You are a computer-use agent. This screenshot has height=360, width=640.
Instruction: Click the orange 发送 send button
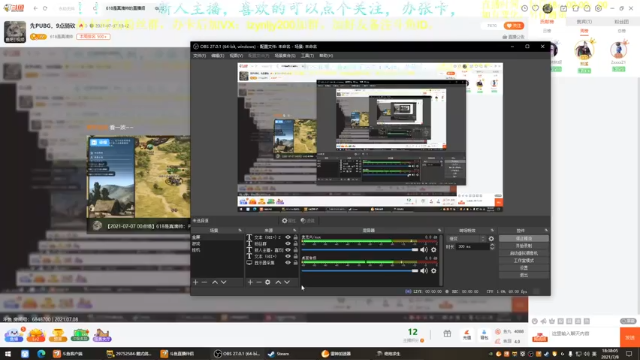[630, 337]
